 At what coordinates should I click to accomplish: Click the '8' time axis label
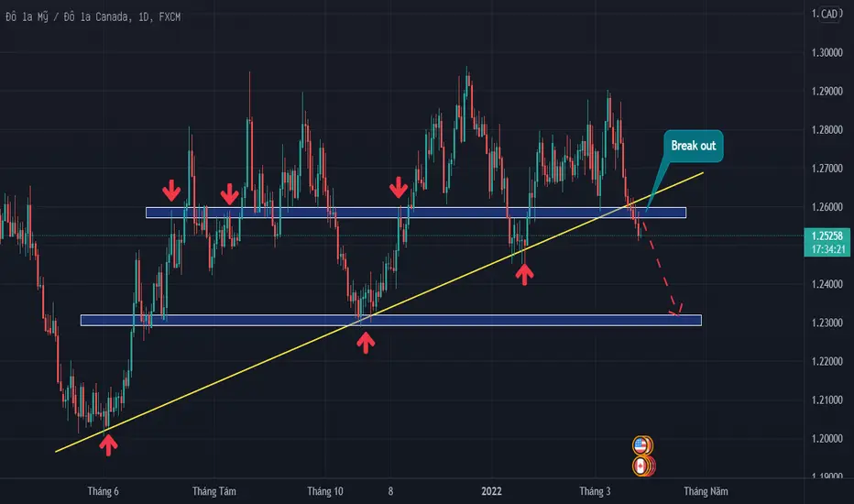(390, 491)
